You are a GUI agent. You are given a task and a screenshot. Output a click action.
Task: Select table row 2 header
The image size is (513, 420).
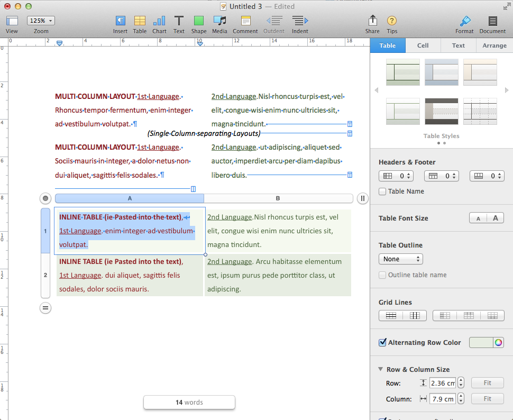coord(45,275)
